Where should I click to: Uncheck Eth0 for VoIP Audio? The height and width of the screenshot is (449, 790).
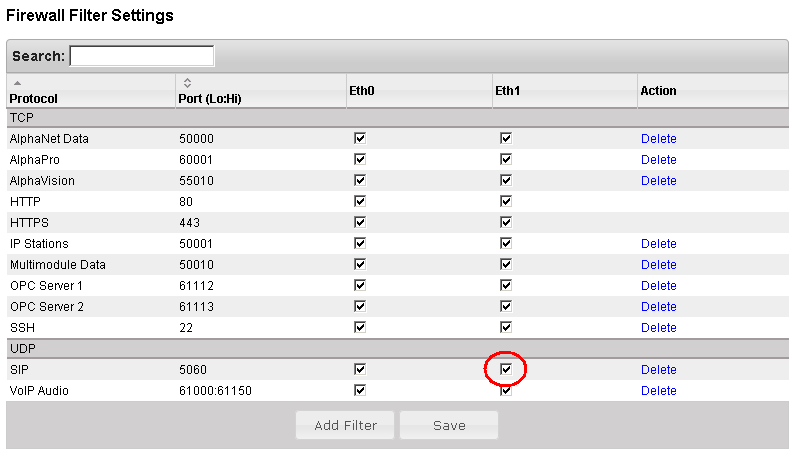(360, 390)
